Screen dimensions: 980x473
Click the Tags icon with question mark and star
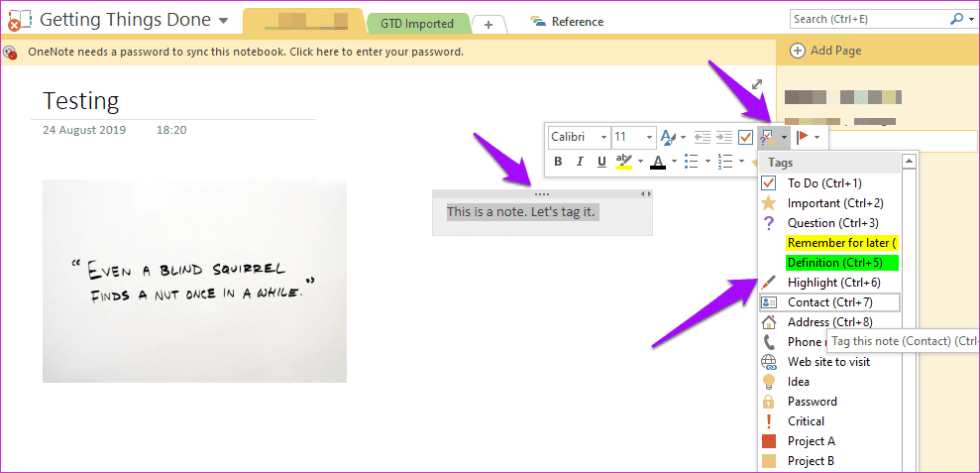(766, 137)
